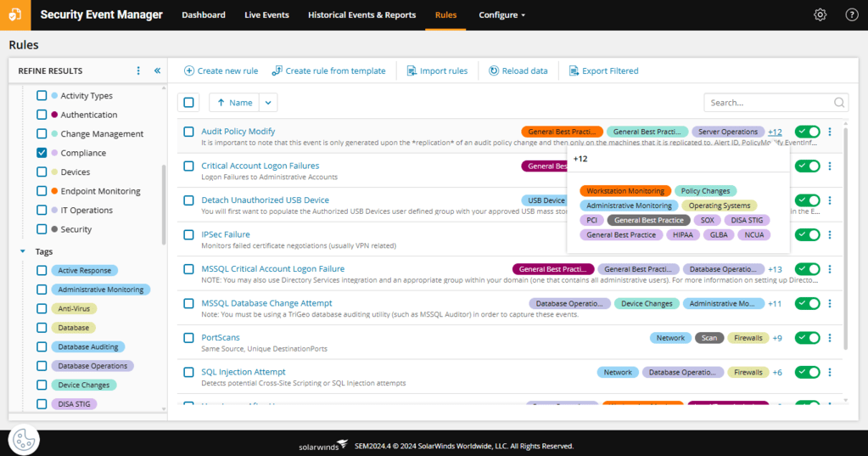868x456 pixels.
Task: Open more options for SQL Injection Attempt
Action: click(829, 372)
